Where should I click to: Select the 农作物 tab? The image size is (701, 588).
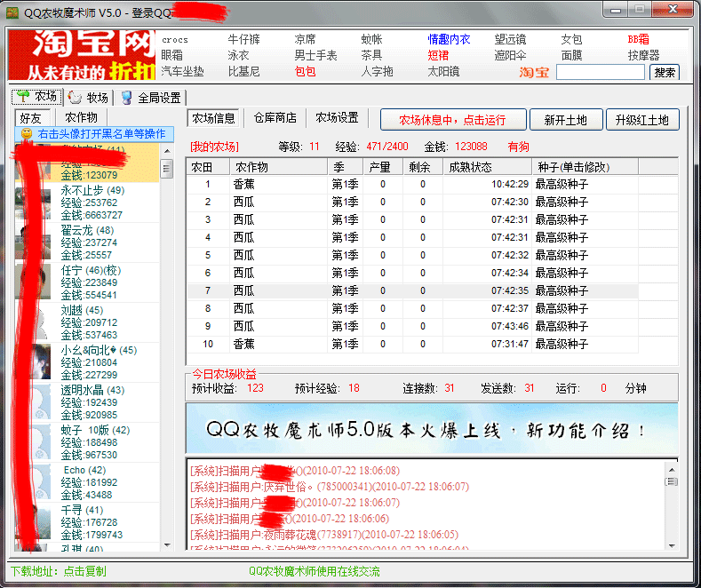point(82,117)
